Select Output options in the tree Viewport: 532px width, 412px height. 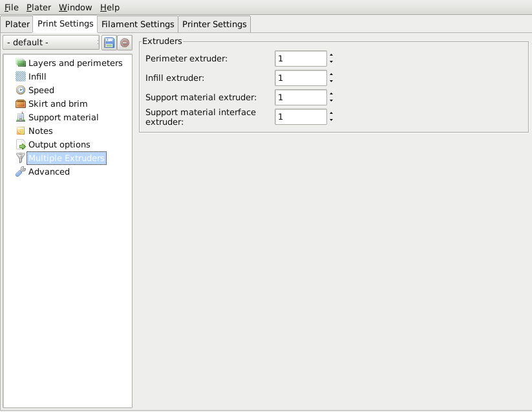59,144
